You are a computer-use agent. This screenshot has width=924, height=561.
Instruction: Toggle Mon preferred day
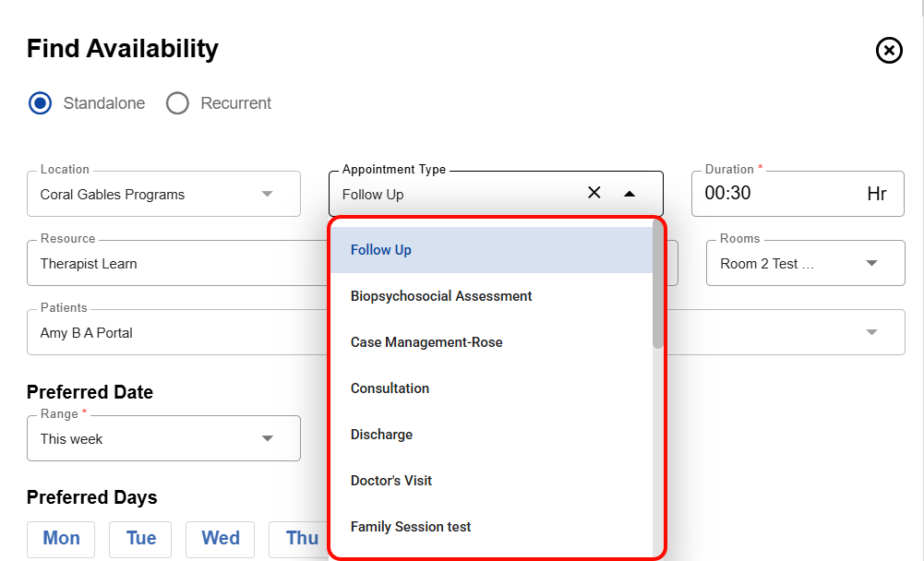(x=62, y=539)
